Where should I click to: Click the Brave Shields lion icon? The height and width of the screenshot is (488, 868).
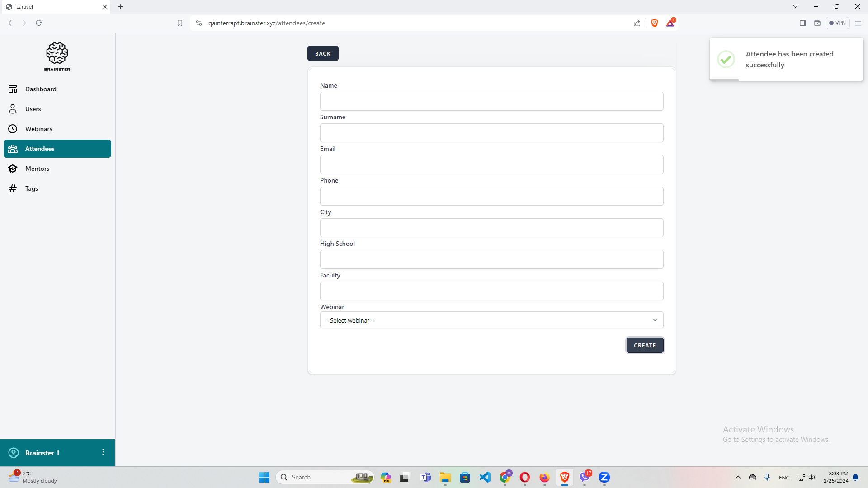(x=654, y=23)
